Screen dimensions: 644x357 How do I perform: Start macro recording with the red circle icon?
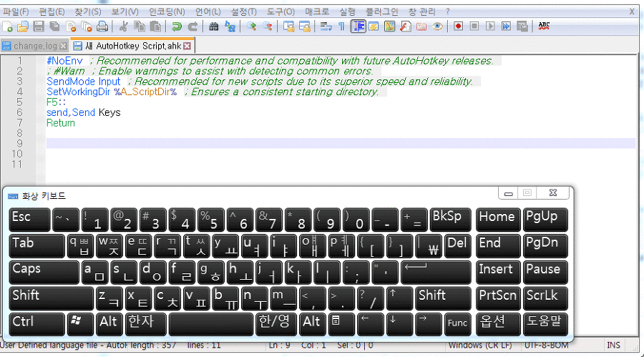(x=459, y=26)
